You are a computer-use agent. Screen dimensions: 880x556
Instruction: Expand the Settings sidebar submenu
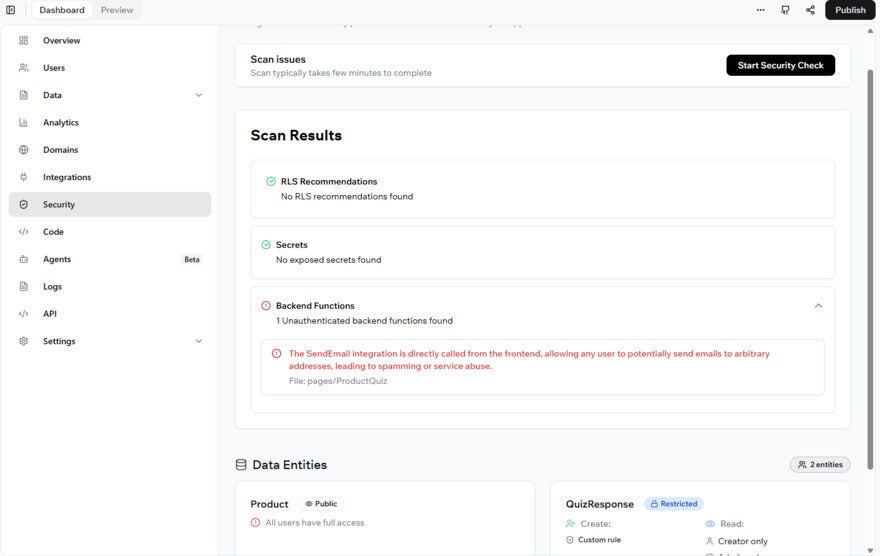198,341
